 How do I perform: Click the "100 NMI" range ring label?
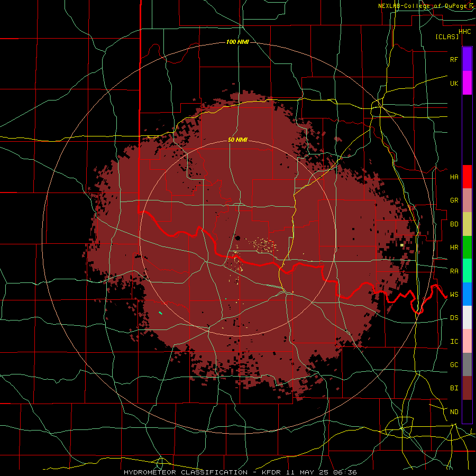(237, 42)
